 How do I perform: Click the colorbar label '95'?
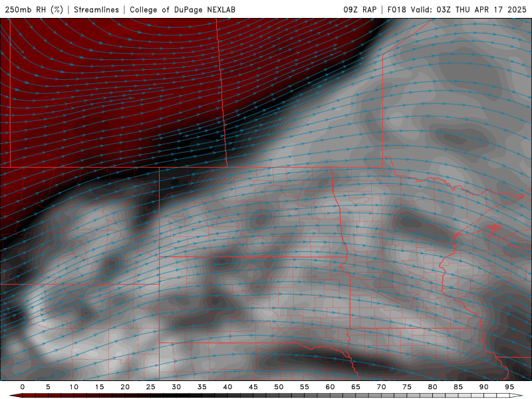click(509, 387)
